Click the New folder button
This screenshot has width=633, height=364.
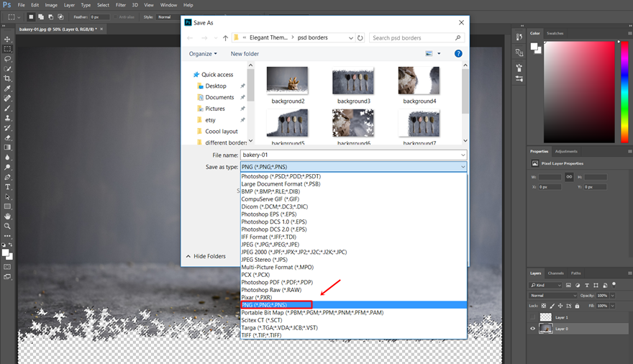point(245,54)
